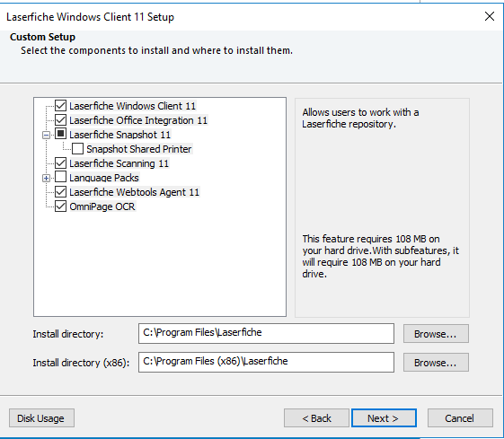This screenshot has width=504, height=439.
Task: Uncheck Laserfiche Office Integration 11 checkbox
Action: [x=60, y=120]
